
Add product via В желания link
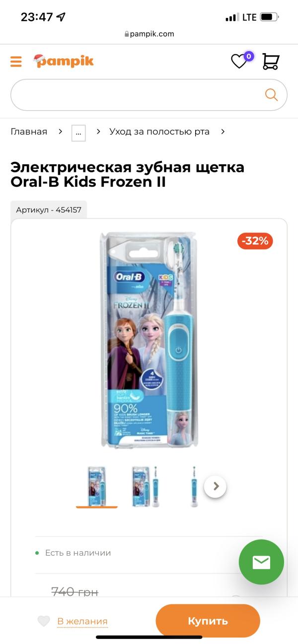(x=82, y=621)
